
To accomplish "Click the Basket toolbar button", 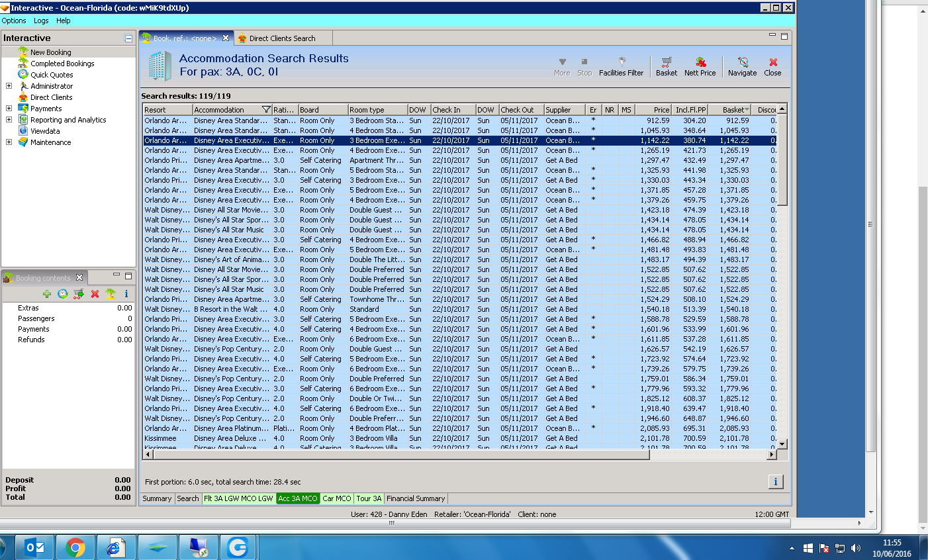I will [667, 67].
